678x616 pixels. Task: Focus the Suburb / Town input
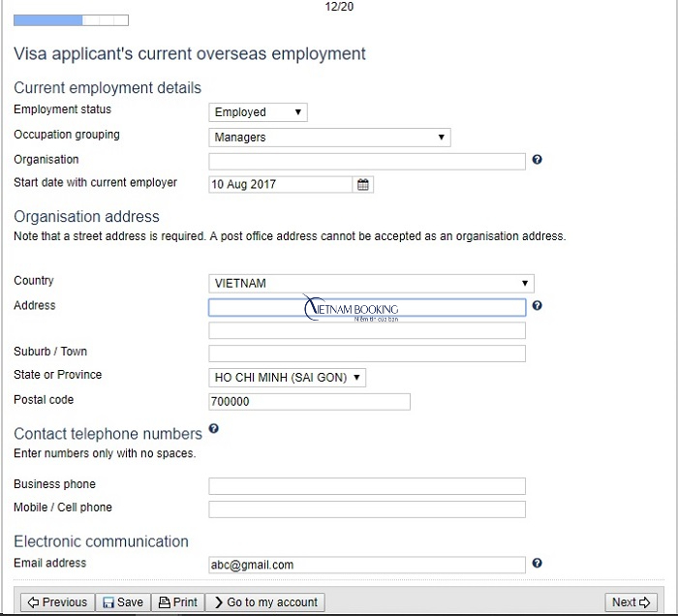(367, 354)
